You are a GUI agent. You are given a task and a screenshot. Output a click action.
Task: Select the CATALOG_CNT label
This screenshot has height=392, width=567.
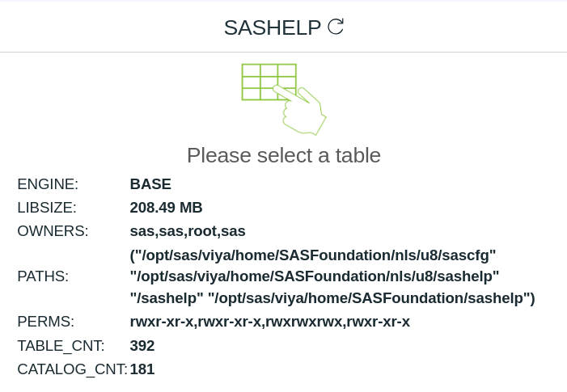coord(72,369)
